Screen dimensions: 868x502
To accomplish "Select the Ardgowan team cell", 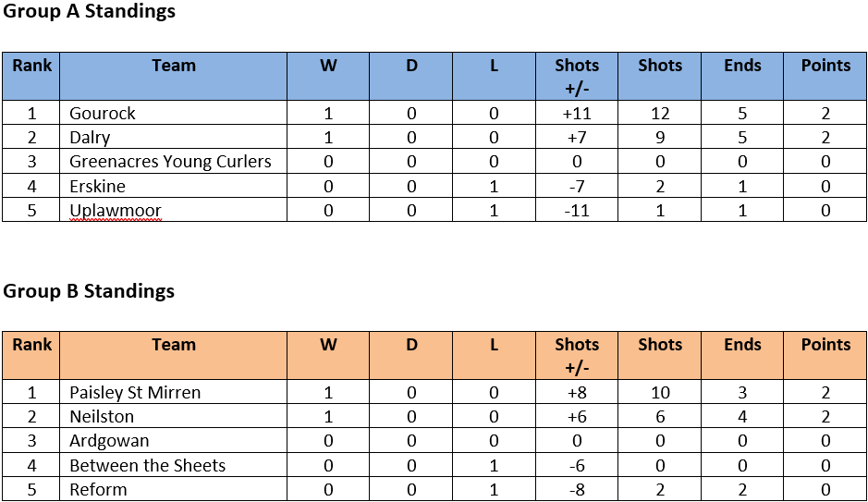I will pos(109,441).
